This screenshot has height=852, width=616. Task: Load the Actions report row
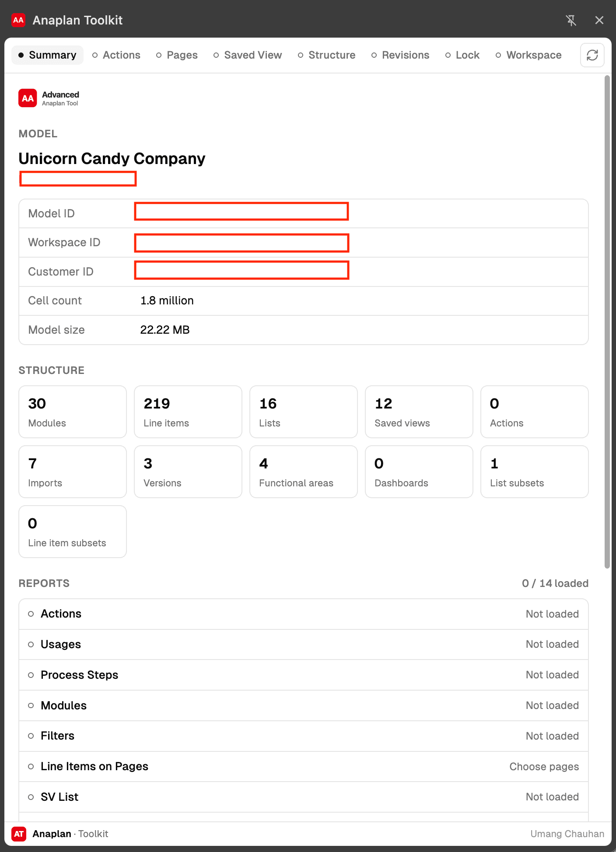(304, 614)
